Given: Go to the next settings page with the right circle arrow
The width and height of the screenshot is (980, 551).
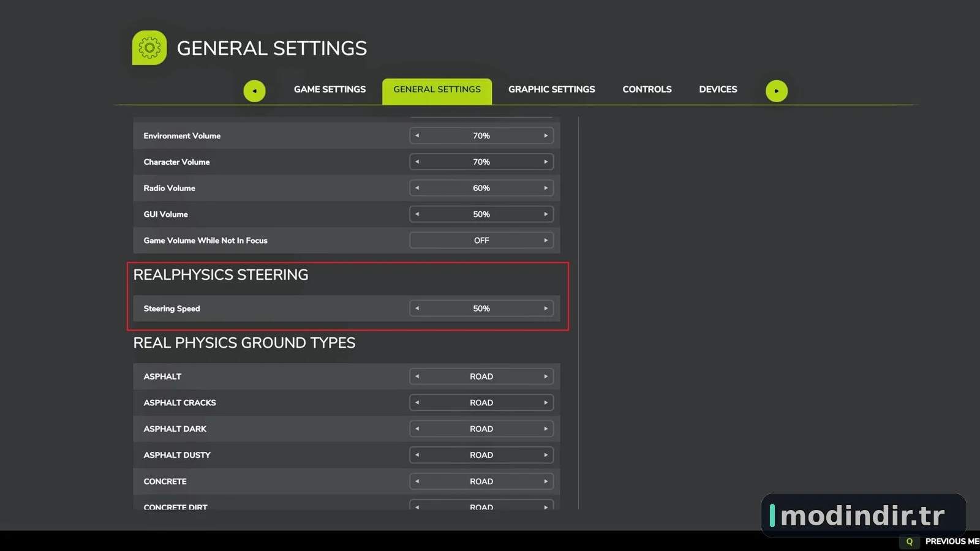Looking at the screenshot, I should pos(777,91).
